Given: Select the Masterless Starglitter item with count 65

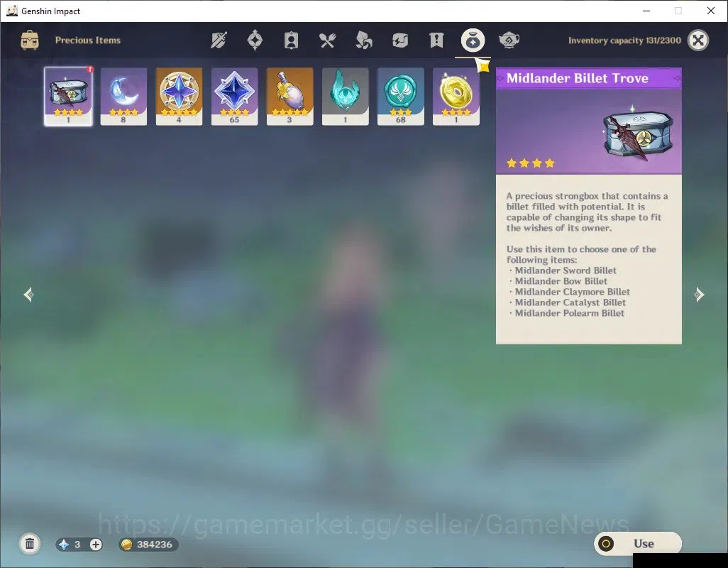Looking at the screenshot, I should click(x=234, y=96).
